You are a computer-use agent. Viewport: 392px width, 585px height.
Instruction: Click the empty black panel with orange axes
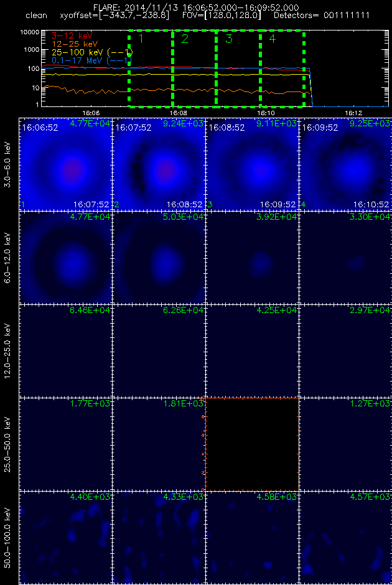coord(252,444)
